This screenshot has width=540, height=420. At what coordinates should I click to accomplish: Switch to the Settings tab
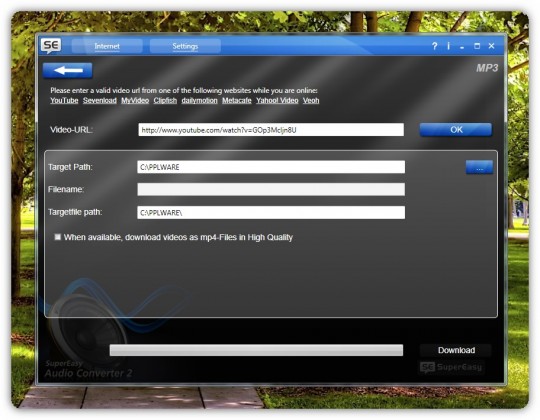tap(185, 46)
